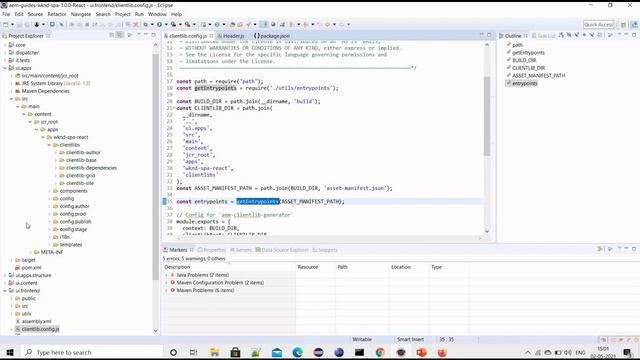This screenshot has width=640, height=360.
Task: Click the External Tools run icon
Action: (187, 24)
